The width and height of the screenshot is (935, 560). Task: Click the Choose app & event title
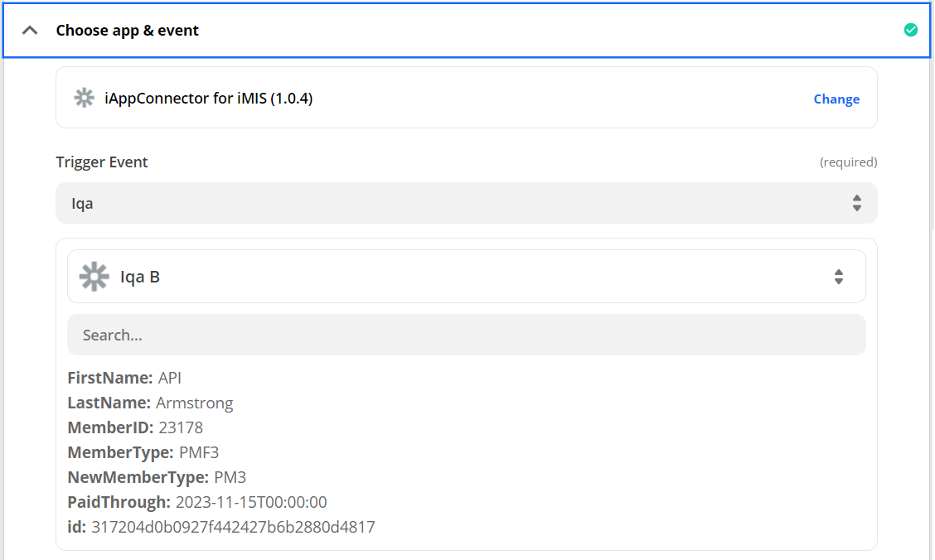128,31
